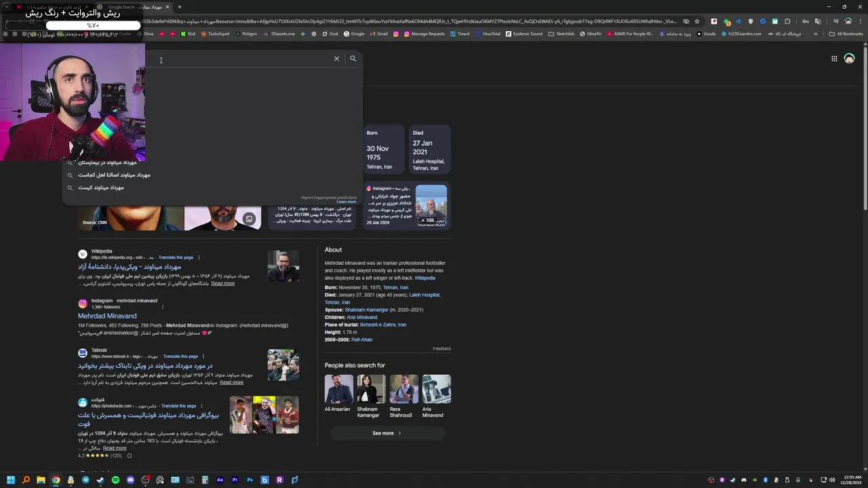
Task: Select Ali Ansarian in related searches
Action: click(x=338, y=393)
